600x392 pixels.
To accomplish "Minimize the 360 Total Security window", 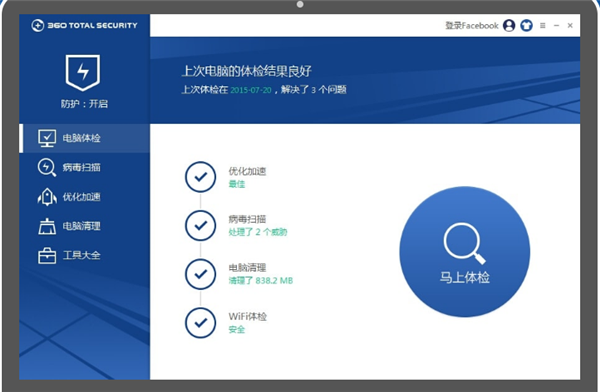I will pyautogui.click(x=556, y=26).
